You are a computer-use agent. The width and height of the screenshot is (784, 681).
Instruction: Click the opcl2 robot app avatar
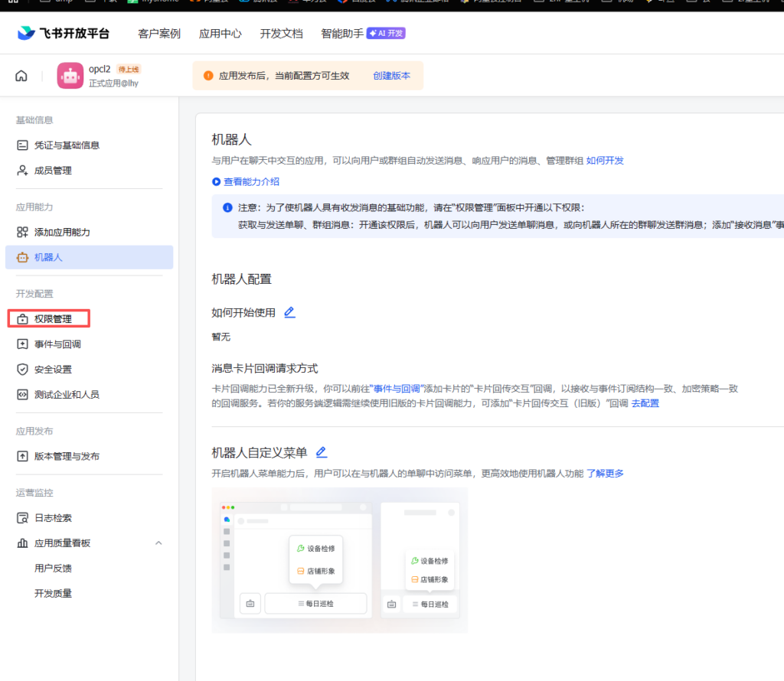(x=70, y=75)
